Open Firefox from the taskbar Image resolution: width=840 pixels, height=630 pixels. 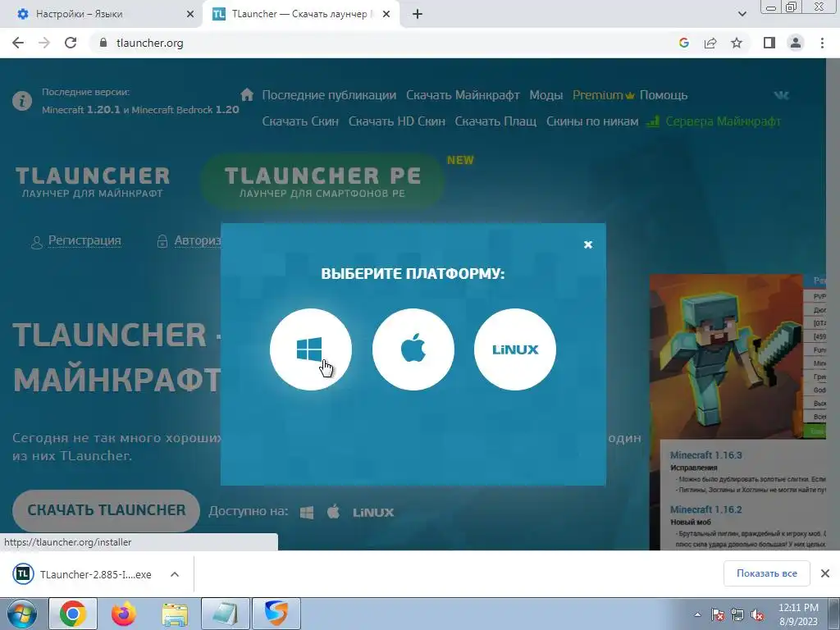[124, 614]
